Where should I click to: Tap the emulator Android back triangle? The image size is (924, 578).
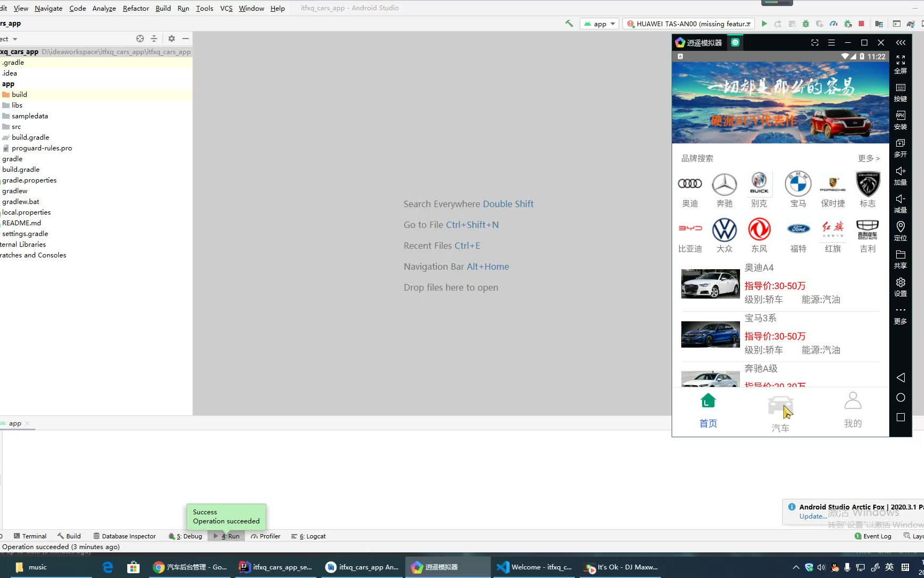[x=900, y=378]
